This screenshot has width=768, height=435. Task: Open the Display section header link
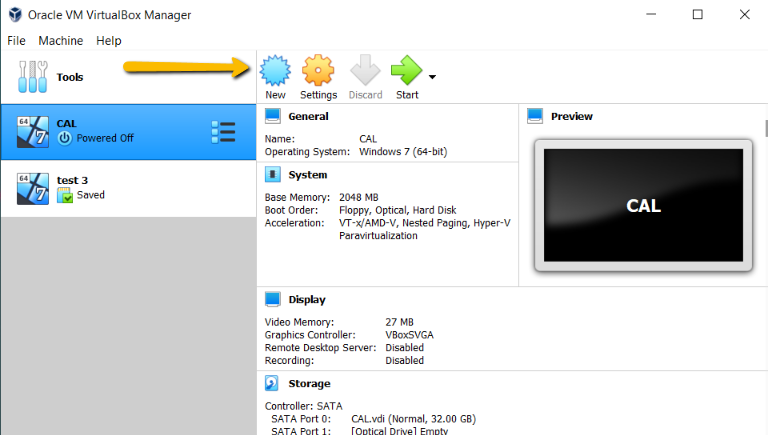click(x=307, y=300)
